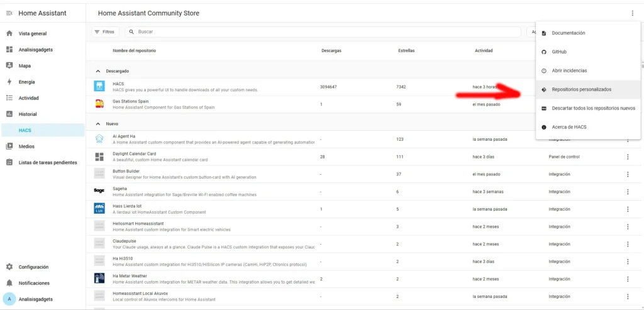This screenshot has width=644, height=310.
Task: Sort by Estrellas column header
Action: pos(406,51)
